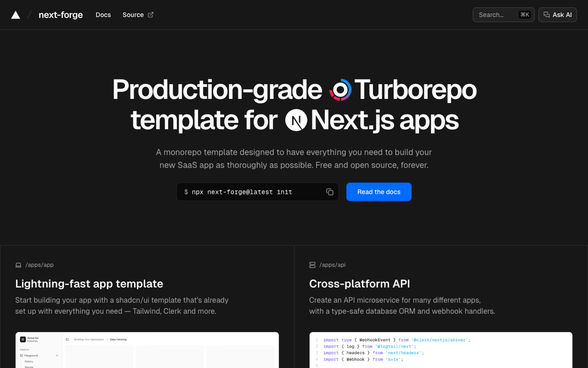
Task: Copy the npx init command
Action: tap(329, 192)
